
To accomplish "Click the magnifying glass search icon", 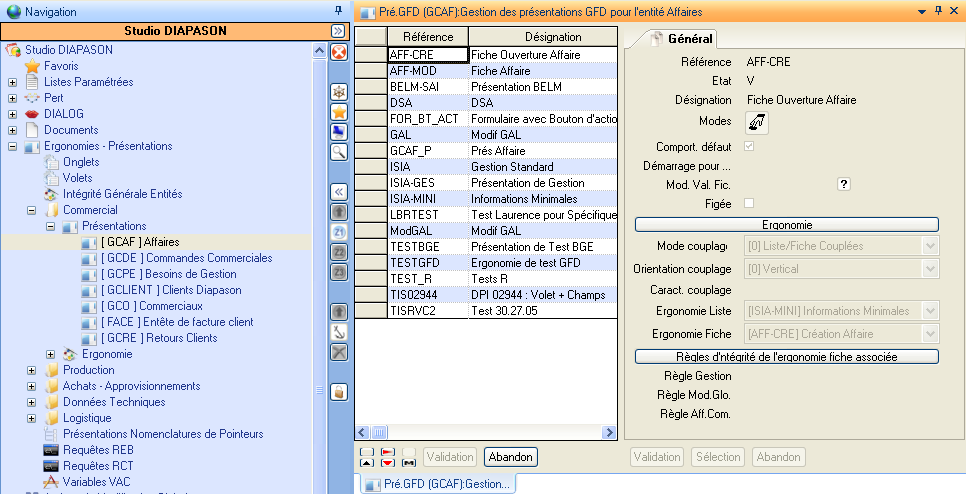I will coord(339,152).
